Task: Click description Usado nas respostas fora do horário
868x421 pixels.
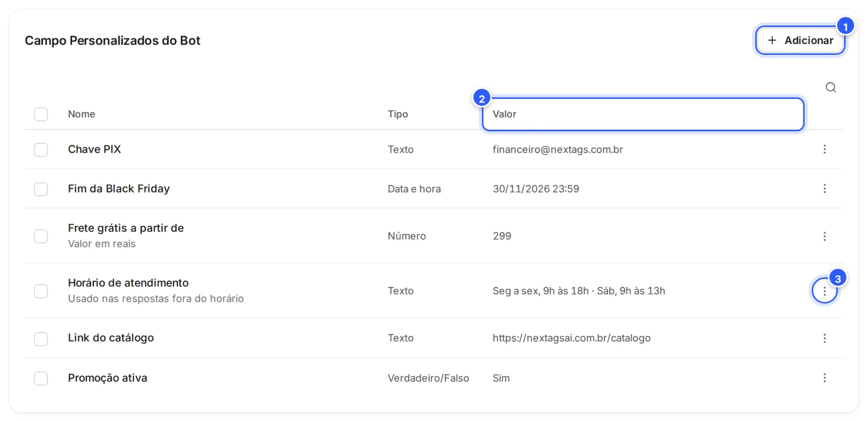Action: coord(156,298)
